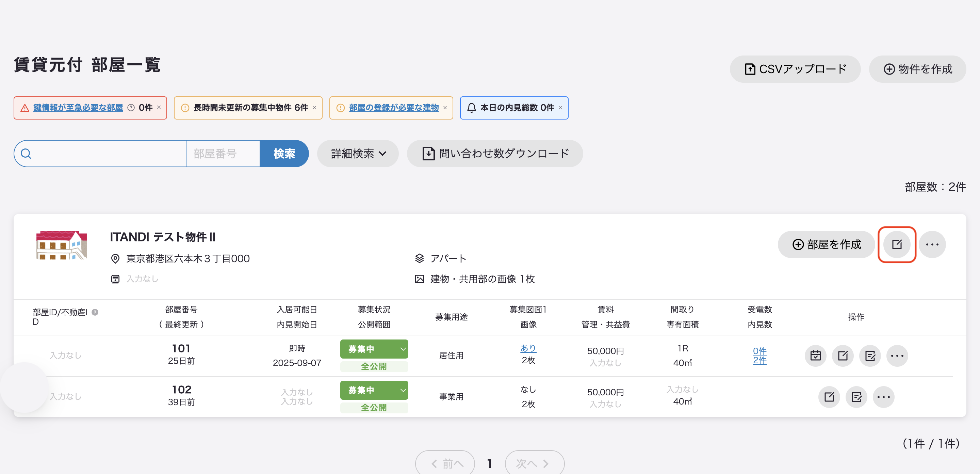
Task: Open the 2件 viewing count link for room 101
Action: (x=760, y=360)
